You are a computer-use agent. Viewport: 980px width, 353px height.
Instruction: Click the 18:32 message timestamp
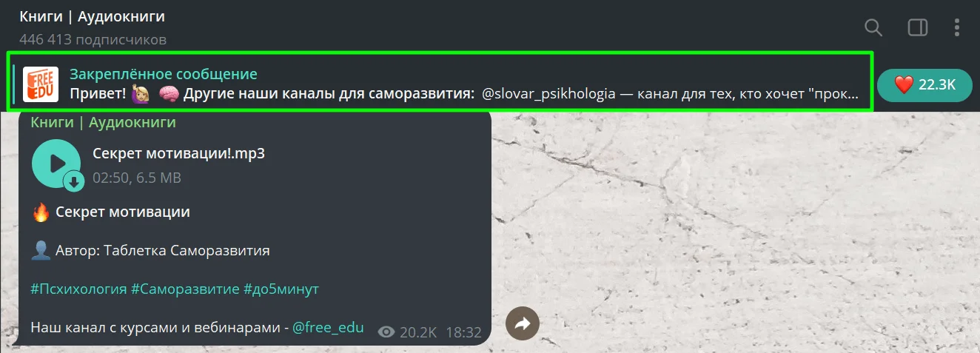(x=464, y=332)
